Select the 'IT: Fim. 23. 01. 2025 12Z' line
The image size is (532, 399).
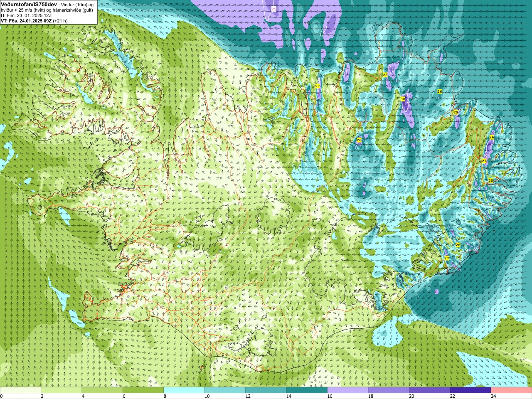click(x=26, y=15)
